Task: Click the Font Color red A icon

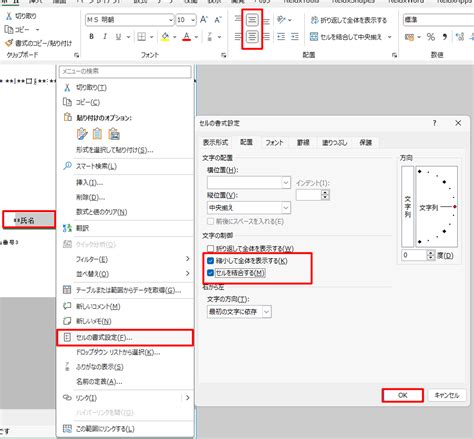Action: click(x=187, y=37)
